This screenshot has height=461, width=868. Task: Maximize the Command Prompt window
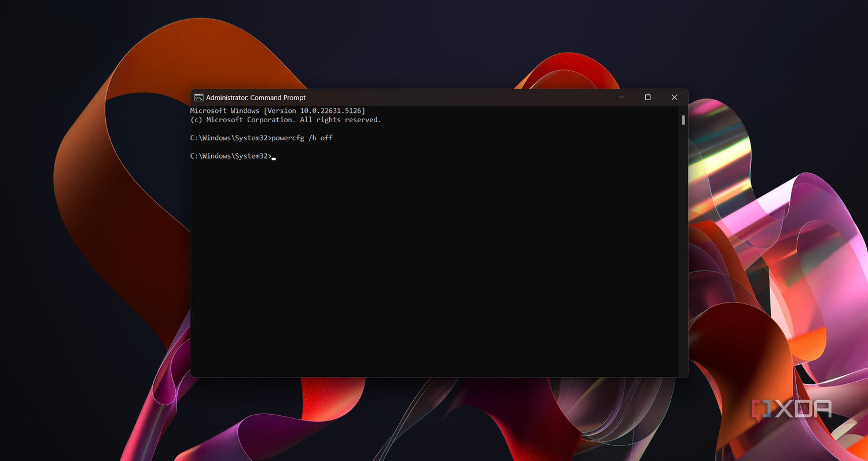click(648, 97)
